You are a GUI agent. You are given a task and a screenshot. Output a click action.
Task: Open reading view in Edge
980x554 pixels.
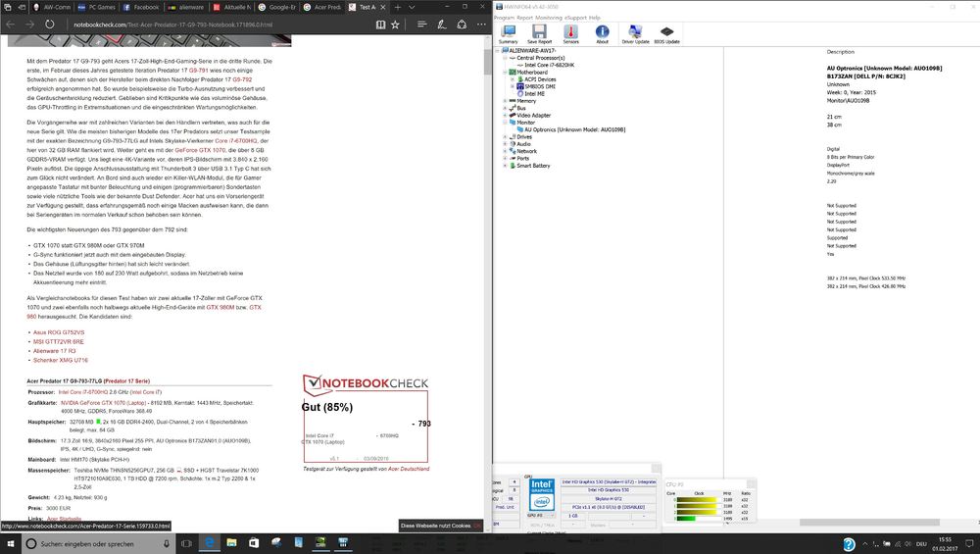pyautogui.click(x=378, y=25)
